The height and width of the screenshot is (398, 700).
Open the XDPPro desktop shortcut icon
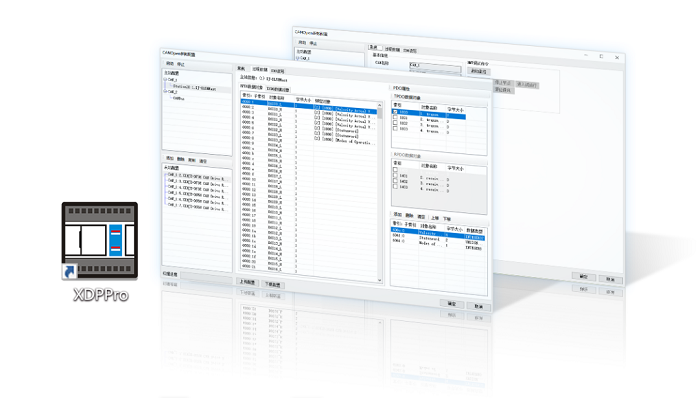tap(100, 241)
